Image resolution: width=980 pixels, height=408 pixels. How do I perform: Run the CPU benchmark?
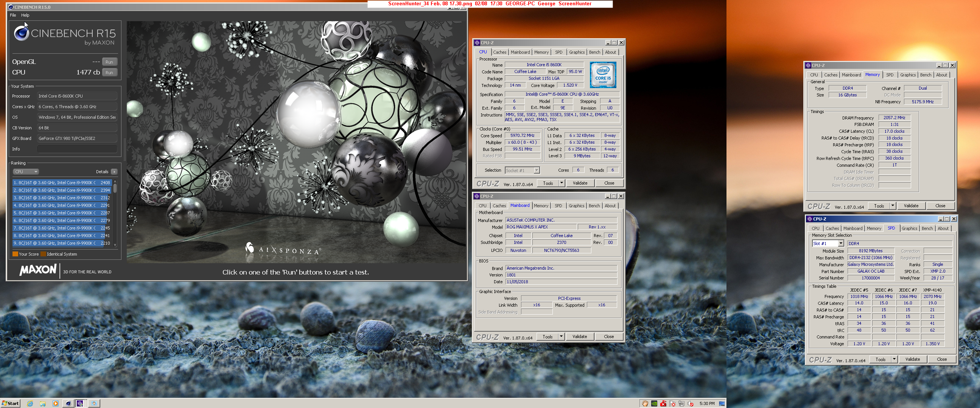point(110,73)
